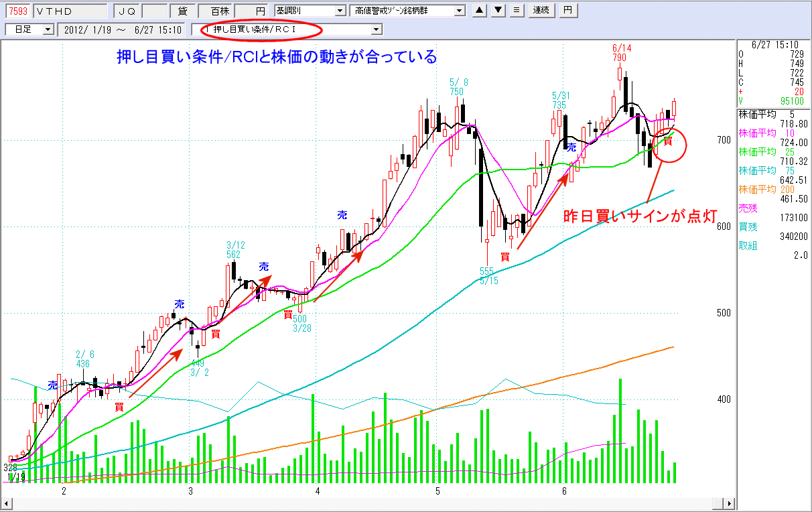
Task: Click the 6/14 790 high price marker
Action: (621, 53)
